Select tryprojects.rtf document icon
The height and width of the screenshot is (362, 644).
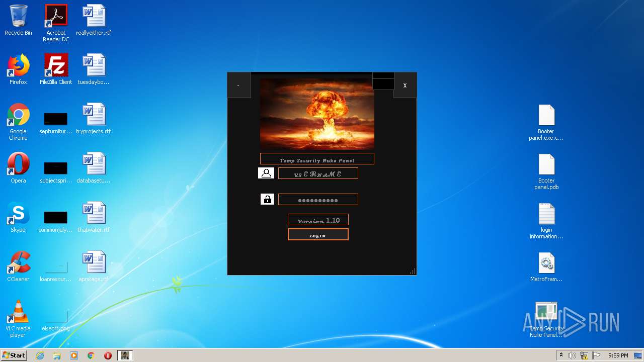94,119
